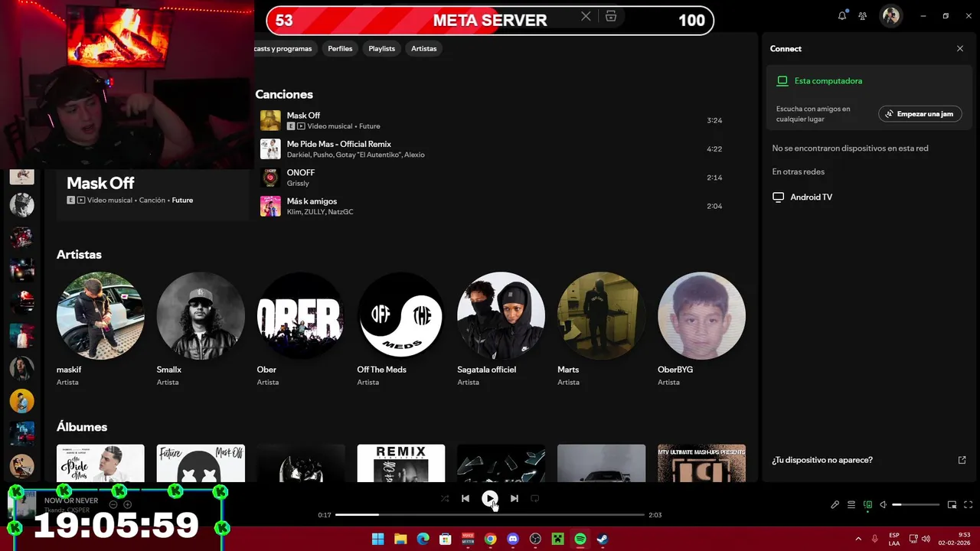Open the browse icon in the search bar

pos(611,16)
